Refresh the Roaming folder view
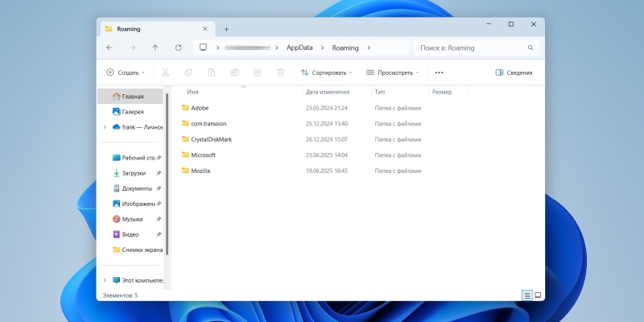The image size is (644, 322). point(178,47)
